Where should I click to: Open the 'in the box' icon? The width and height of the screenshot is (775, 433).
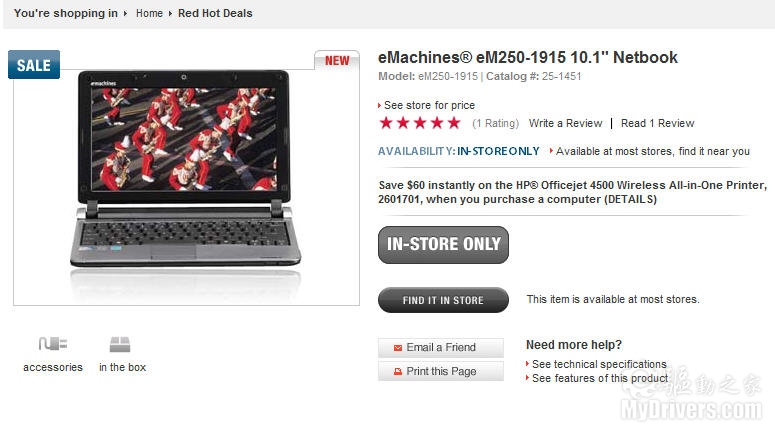[120, 344]
